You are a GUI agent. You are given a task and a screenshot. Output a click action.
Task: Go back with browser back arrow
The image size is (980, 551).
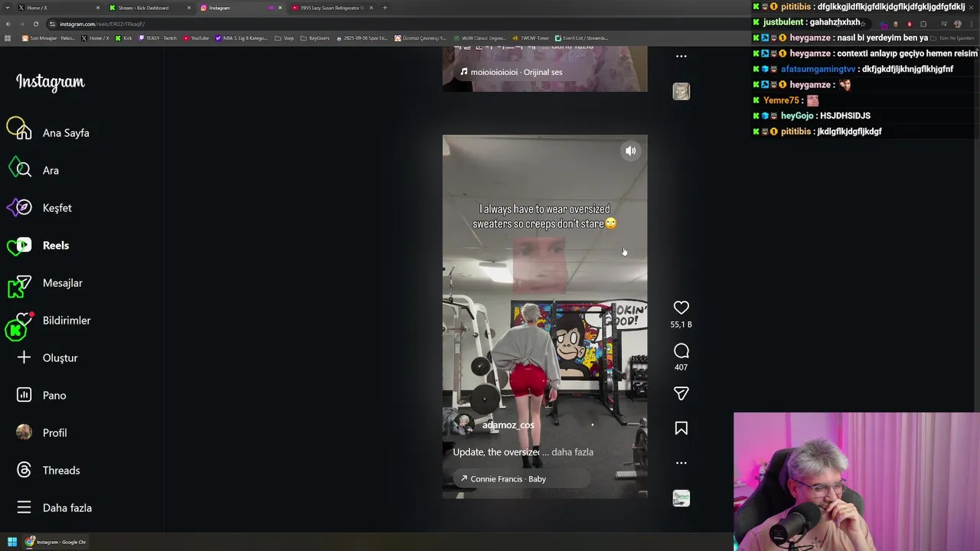8,24
